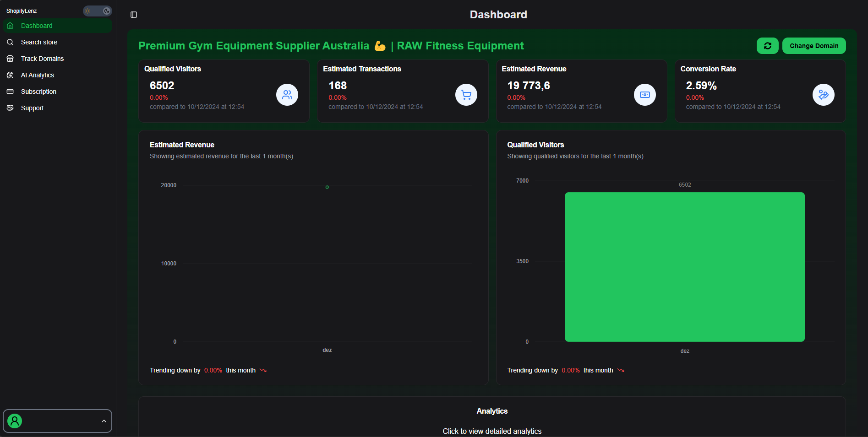Click the green refresh data button
Image resolution: width=868 pixels, height=437 pixels.
point(767,46)
